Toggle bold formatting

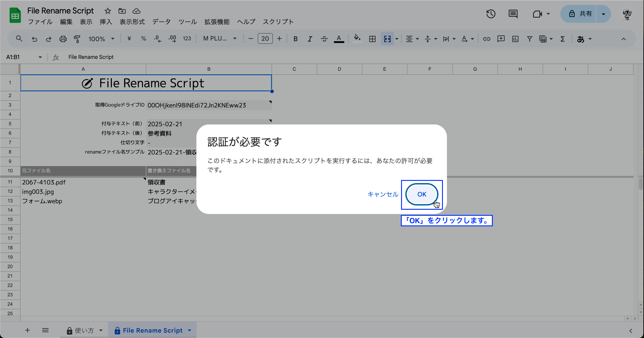pos(295,39)
